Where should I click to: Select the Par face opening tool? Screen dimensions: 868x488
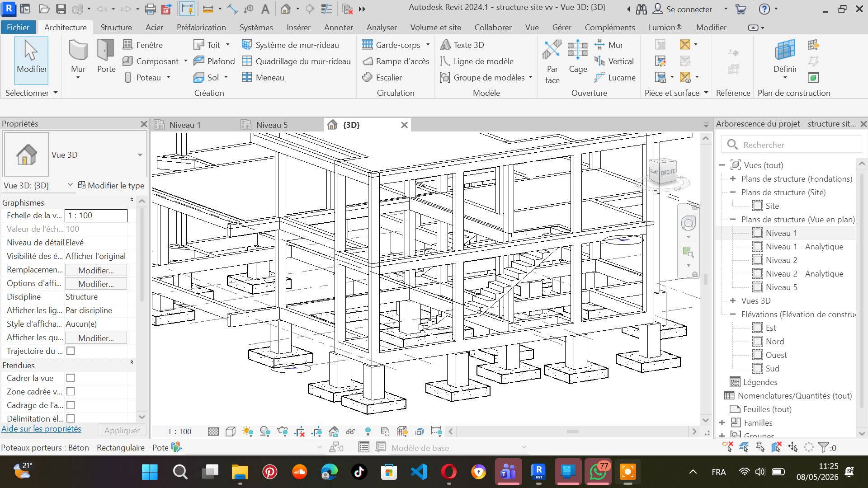pyautogui.click(x=552, y=62)
